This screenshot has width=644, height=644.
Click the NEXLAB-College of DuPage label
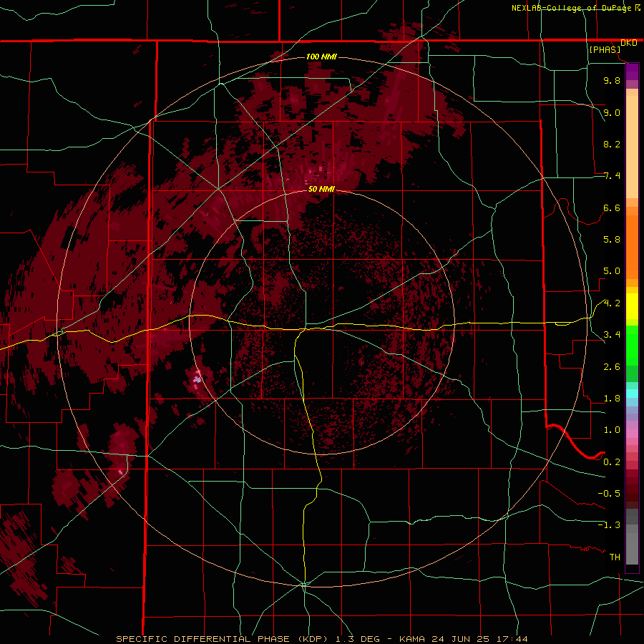click(571, 8)
